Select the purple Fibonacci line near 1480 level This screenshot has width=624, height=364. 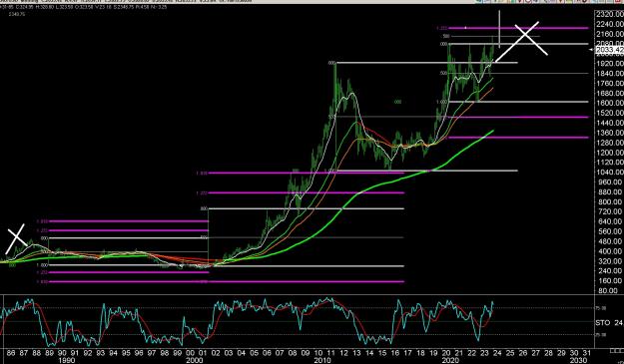pos(517,117)
